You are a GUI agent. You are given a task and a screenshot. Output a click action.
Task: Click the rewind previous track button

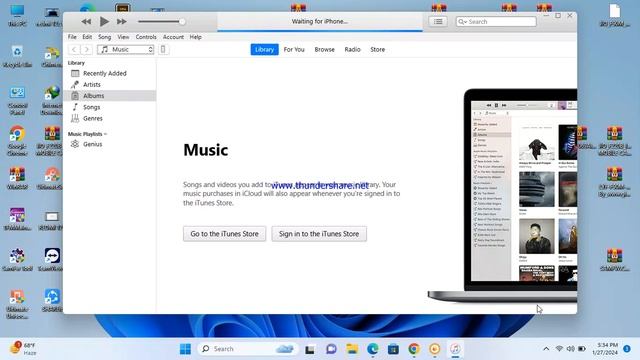click(86, 22)
